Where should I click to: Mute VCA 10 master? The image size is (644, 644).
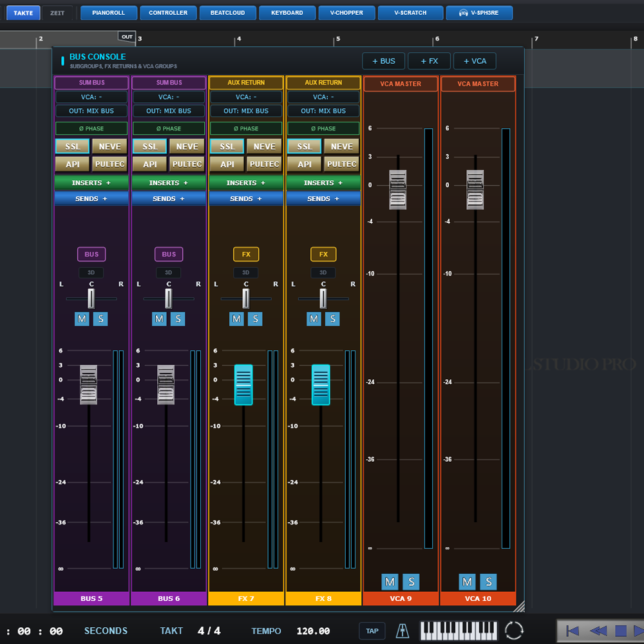[x=467, y=582]
